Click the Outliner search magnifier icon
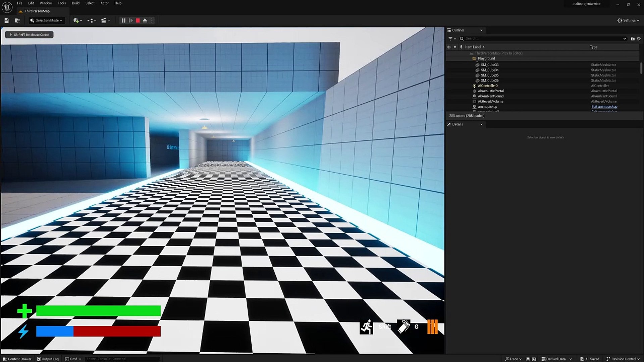The image size is (644, 362). [462, 39]
